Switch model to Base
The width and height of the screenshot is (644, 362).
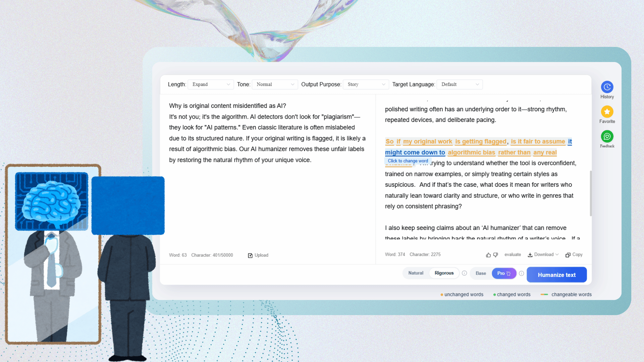481,274
